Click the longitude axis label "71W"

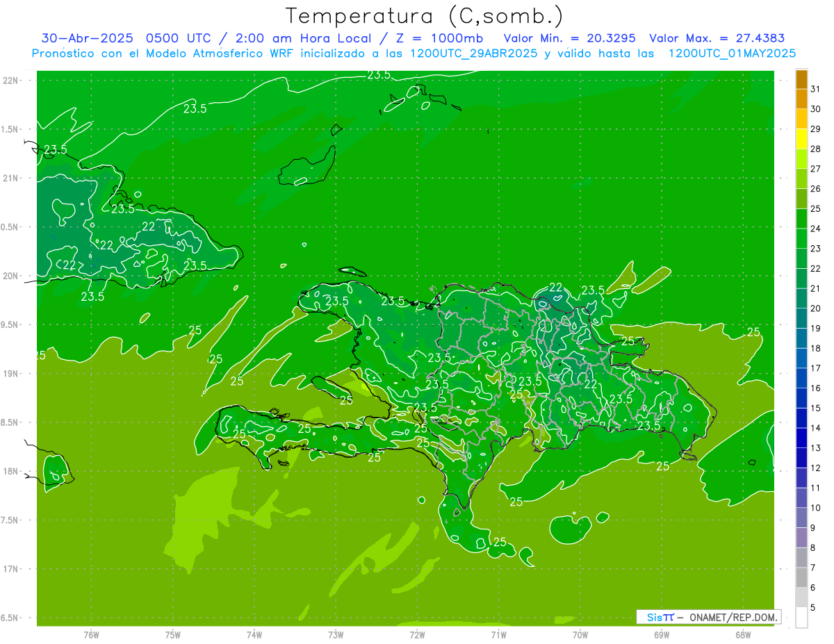tap(498, 634)
